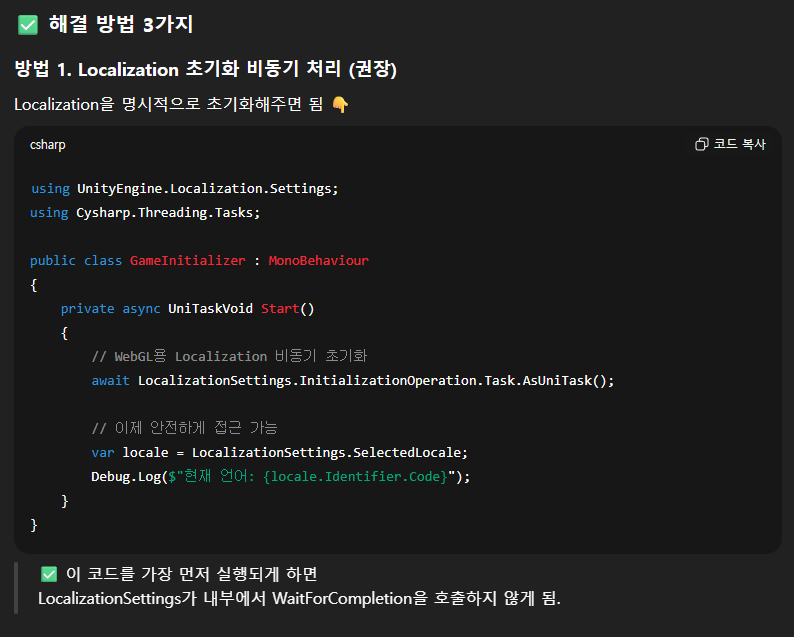Image resolution: width=794 pixels, height=637 pixels.
Task: Click the copy icon in code header
Action: 701,144
